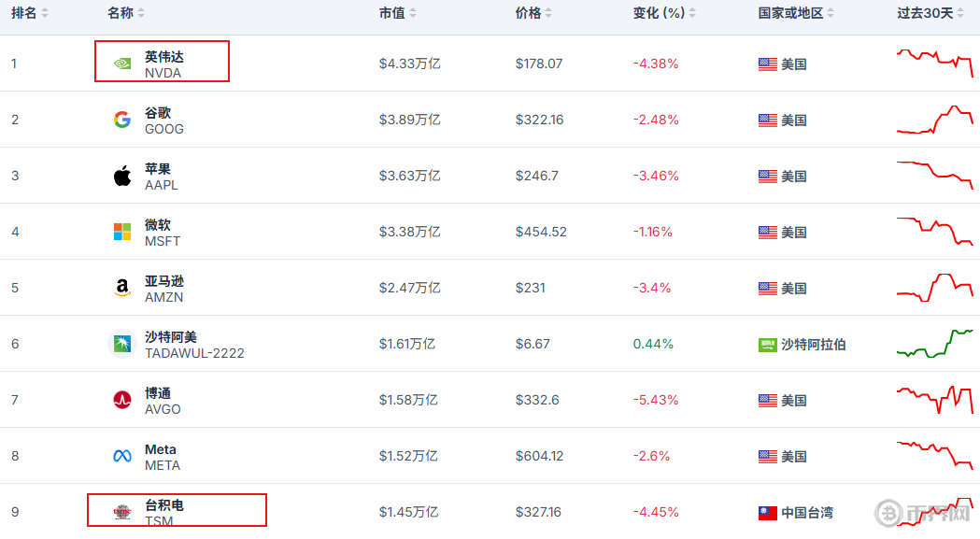Click the Saudi Aramco logo icon

coord(122,344)
